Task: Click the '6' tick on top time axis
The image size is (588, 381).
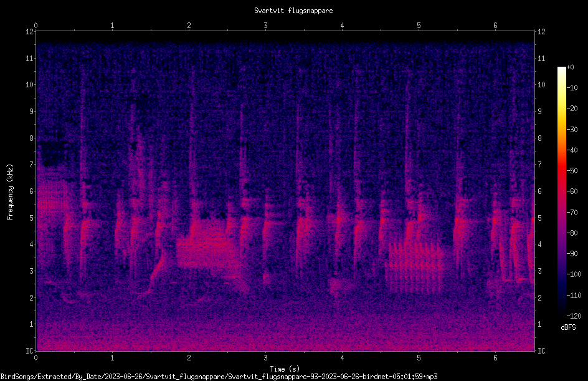Action: pos(495,26)
